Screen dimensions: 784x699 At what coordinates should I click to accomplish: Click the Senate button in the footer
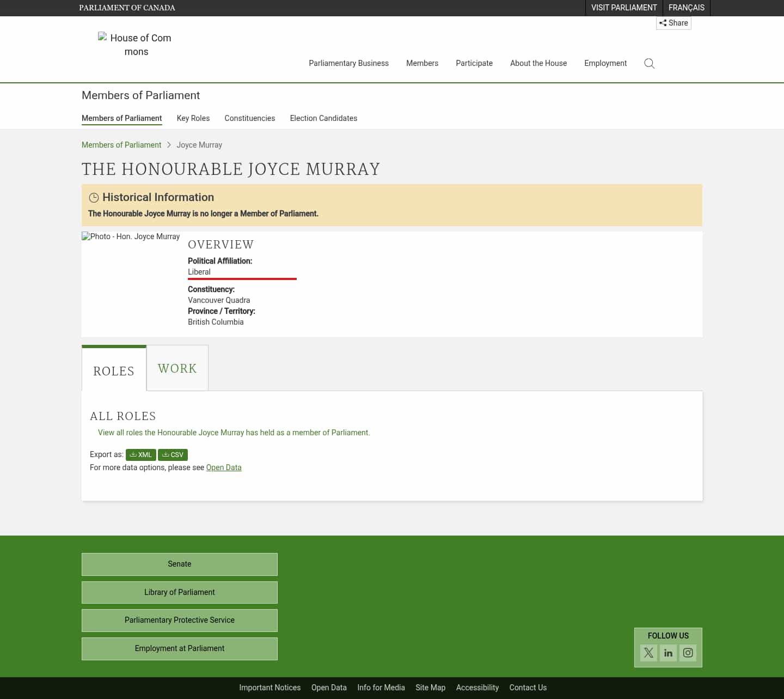tap(179, 564)
